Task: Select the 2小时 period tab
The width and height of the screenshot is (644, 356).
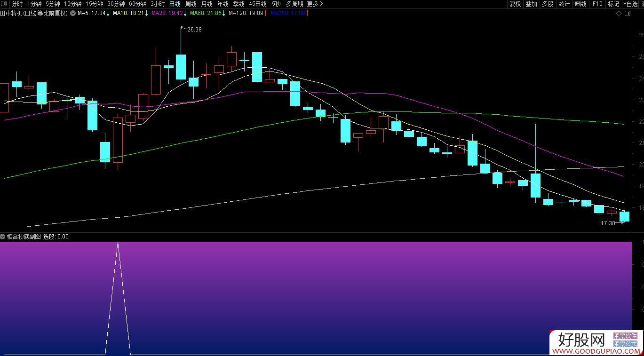Action: click(158, 4)
